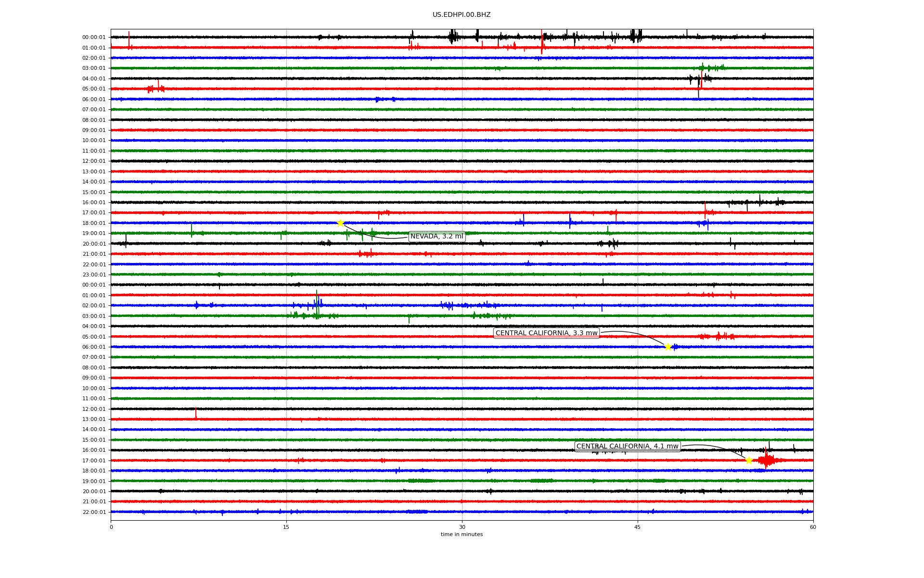Click the US.EDHPI.00.BHZ plot title
Viewport: 924px width, 578px height.
[462, 15]
